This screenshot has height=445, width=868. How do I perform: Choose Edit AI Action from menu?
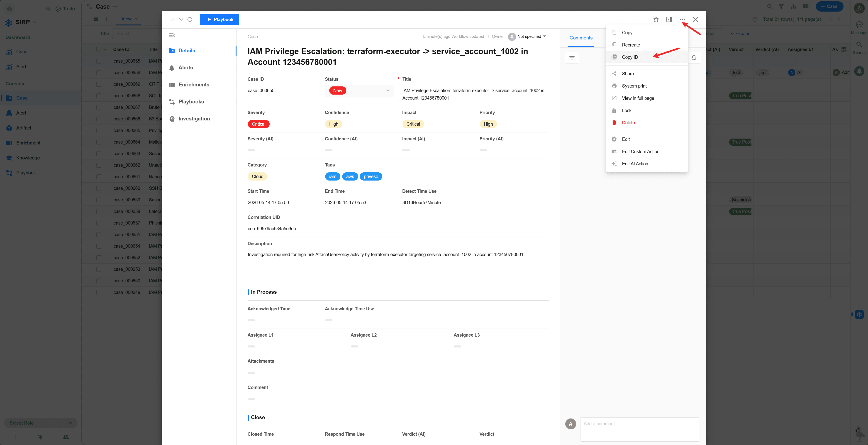click(x=647, y=164)
